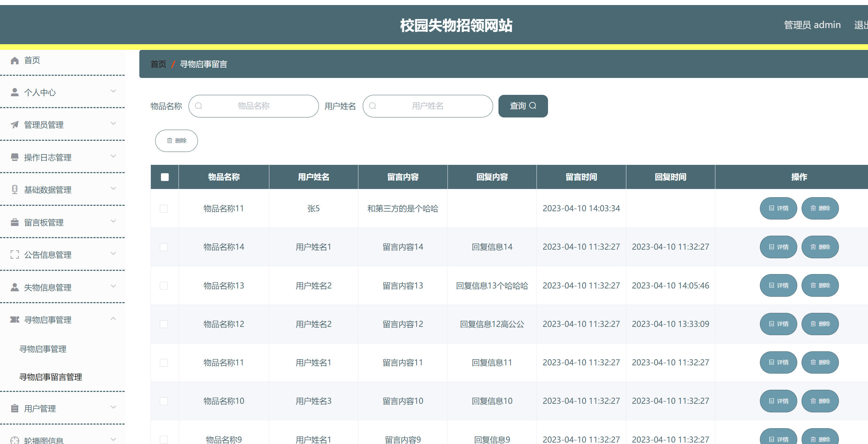Click the 管理员管理 paper-plane icon
Viewport: 868px width, 444px height.
[14, 125]
